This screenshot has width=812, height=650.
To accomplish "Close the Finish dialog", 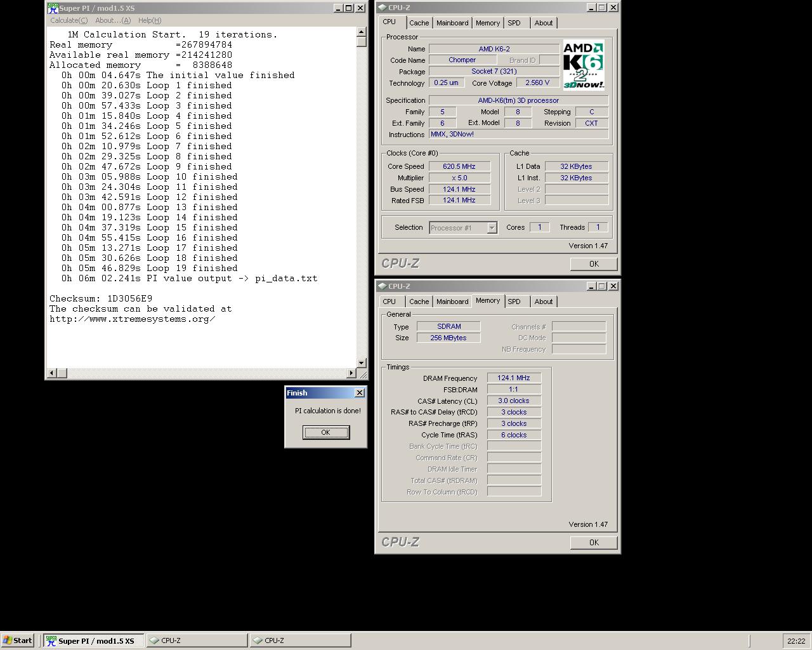I will point(360,393).
